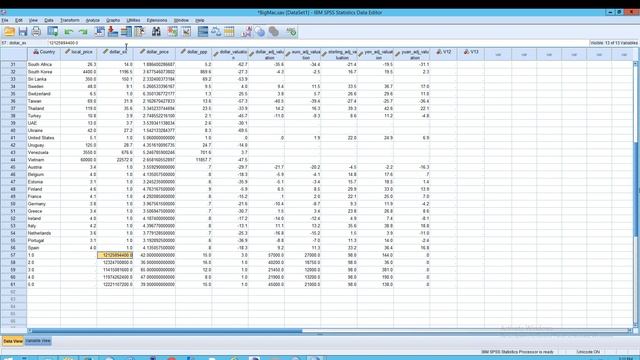
Task: Select the V12 column header
Action: 444,54
